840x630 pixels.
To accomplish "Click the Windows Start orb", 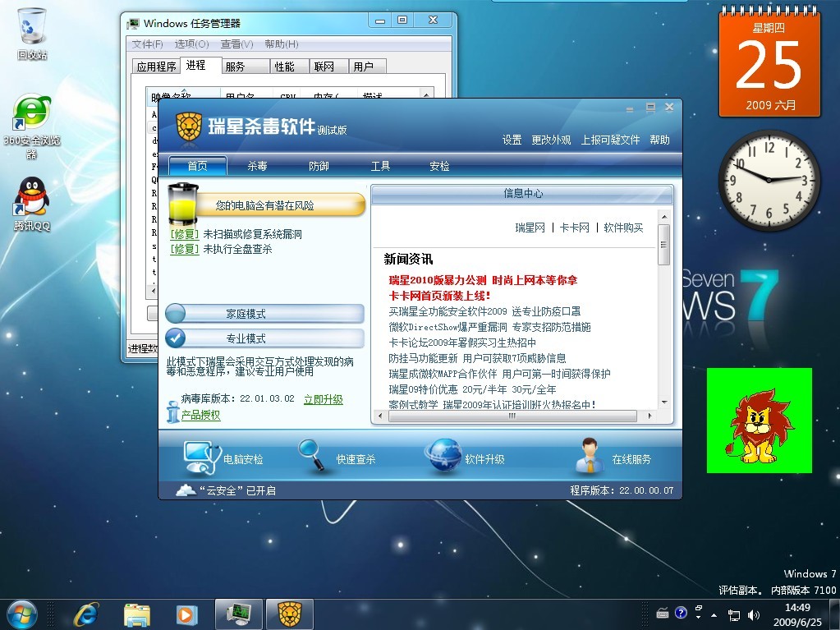I will [22, 614].
